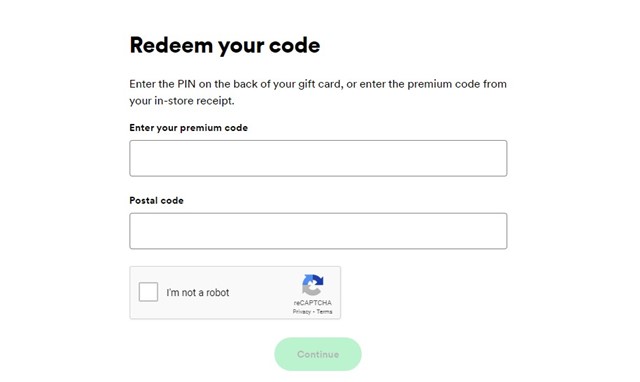The image size is (640, 382).
Task: Click the first line of the instruction text
Action: (x=318, y=84)
